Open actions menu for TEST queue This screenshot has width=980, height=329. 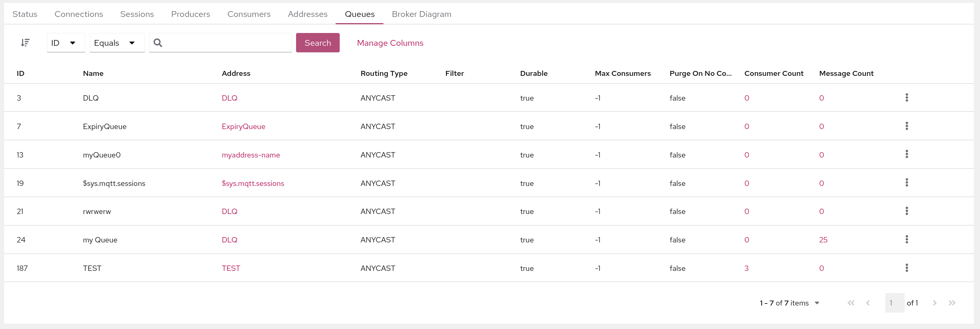pyautogui.click(x=907, y=268)
